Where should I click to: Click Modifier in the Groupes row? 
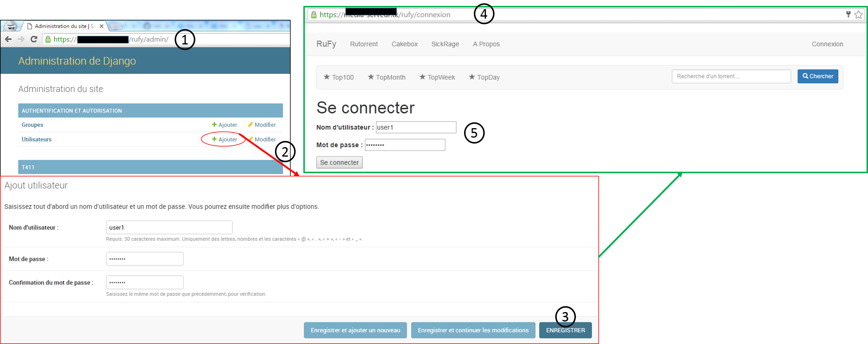tap(262, 125)
